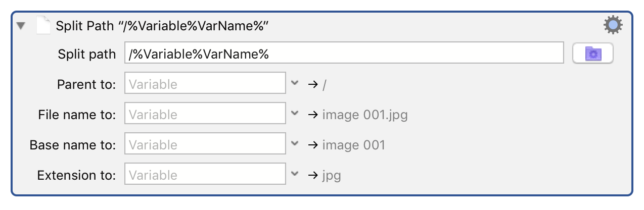This screenshot has height=210, width=644.
Task: Click the document icon beside the action title
Action: pyautogui.click(x=43, y=25)
